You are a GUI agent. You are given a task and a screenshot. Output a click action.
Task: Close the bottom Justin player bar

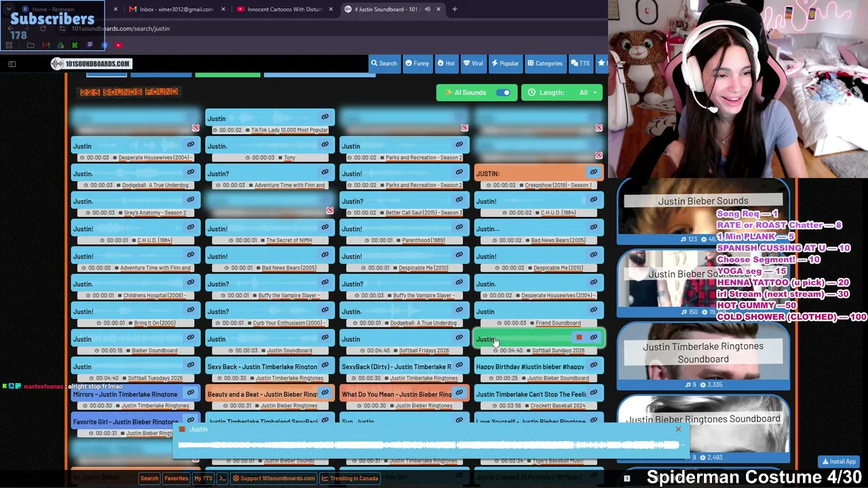pos(677,429)
